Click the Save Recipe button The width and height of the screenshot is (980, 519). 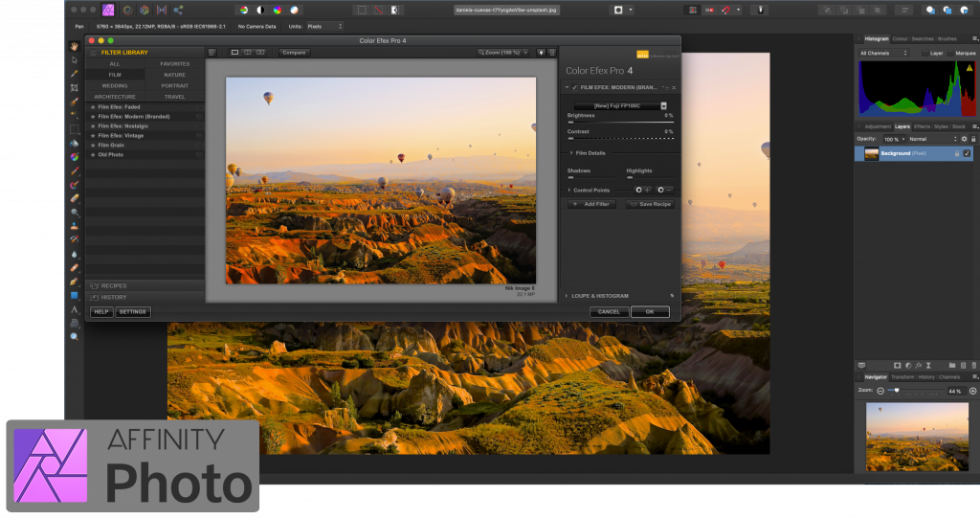(651, 204)
